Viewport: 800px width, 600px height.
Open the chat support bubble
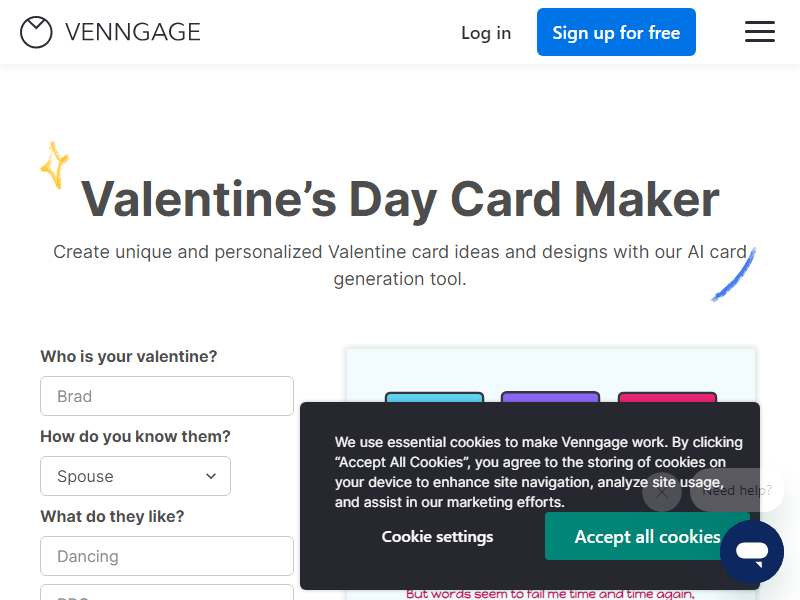pos(752,552)
